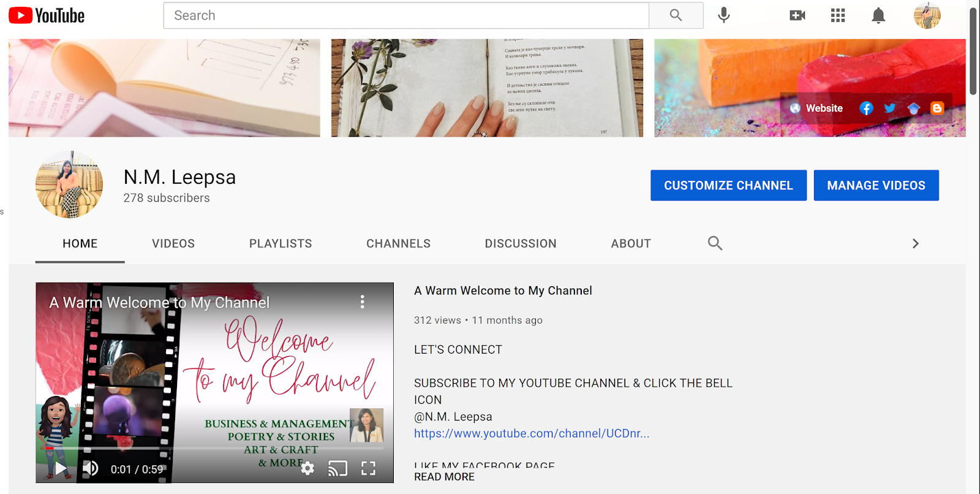Image resolution: width=980 pixels, height=494 pixels.
Task: Click the N.M. Leepsa channel profile picture
Action: point(69,184)
